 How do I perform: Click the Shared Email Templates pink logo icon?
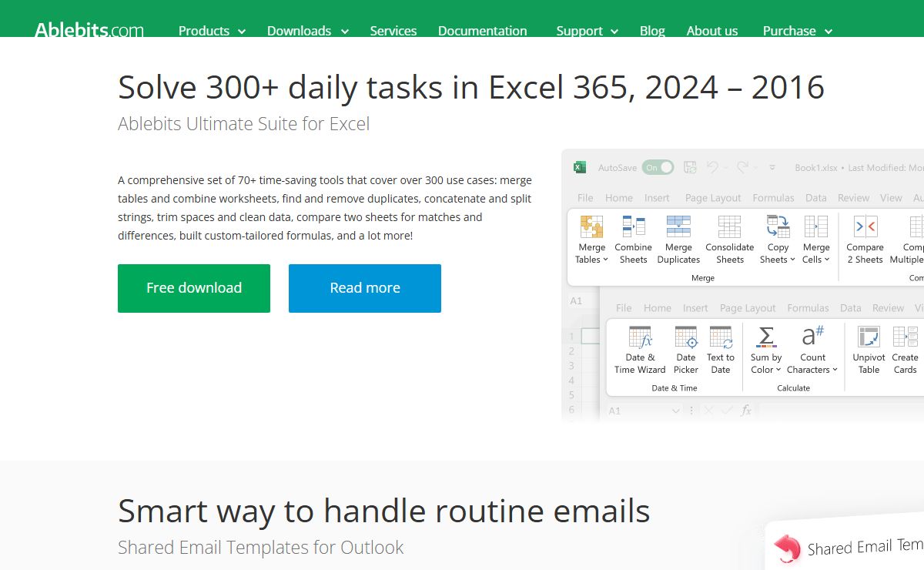787,548
